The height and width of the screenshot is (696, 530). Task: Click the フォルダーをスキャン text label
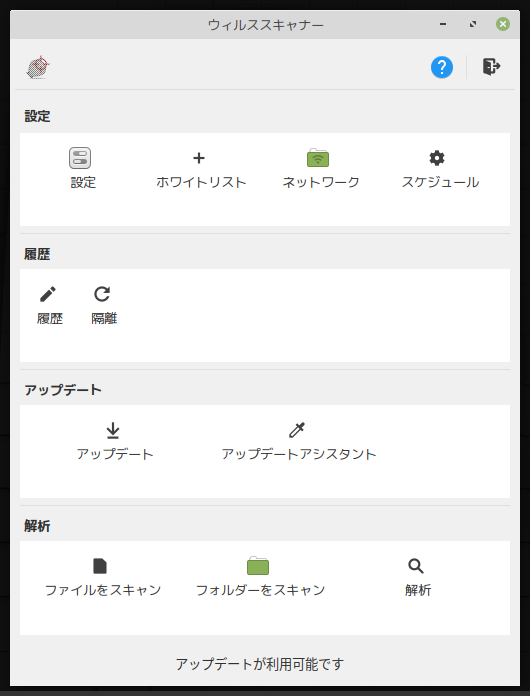[x=261, y=590]
